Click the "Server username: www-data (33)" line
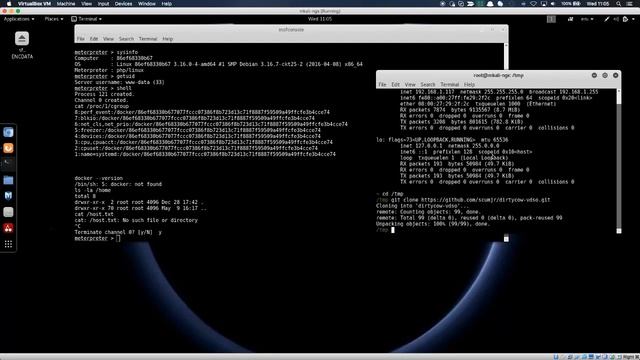 (x=119, y=82)
